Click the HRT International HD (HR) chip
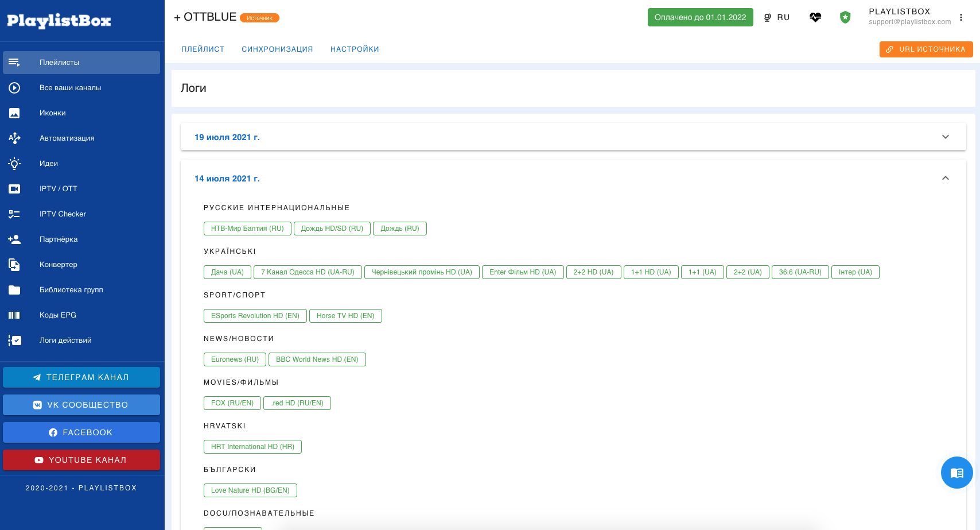The image size is (980, 530). tap(252, 447)
